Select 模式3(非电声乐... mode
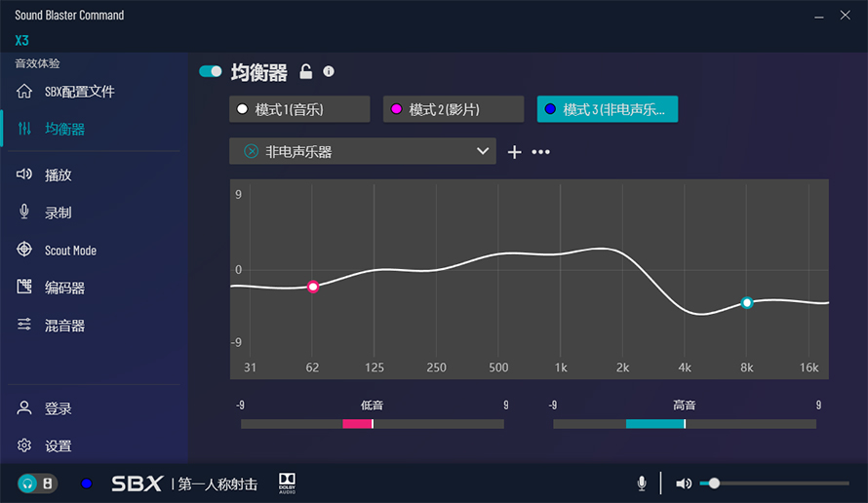868x503 pixels. point(608,109)
